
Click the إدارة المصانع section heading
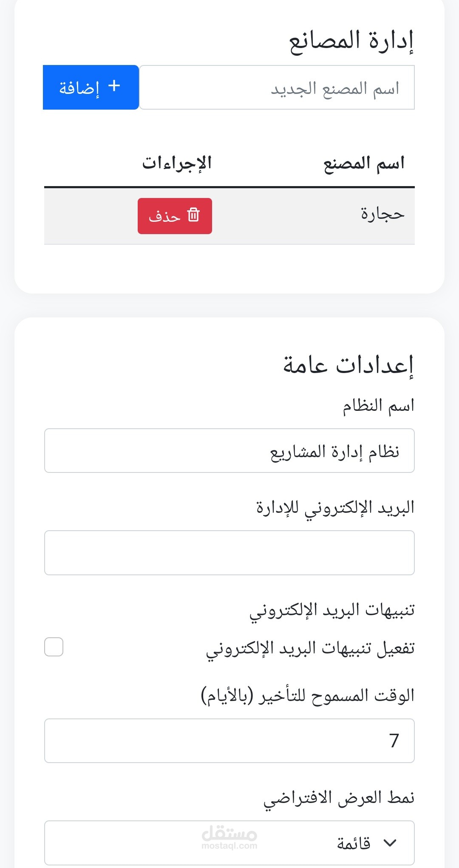click(x=351, y=42)
